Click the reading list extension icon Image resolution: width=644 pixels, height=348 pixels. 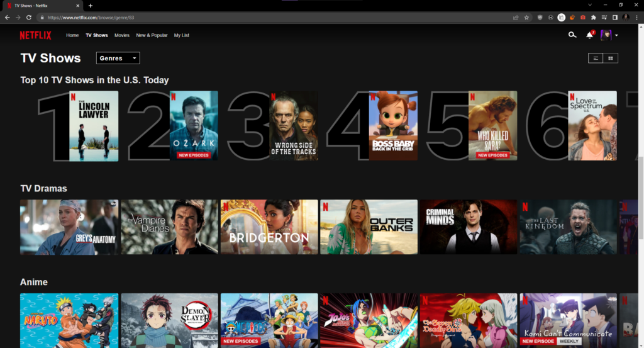tap(604, 18)
